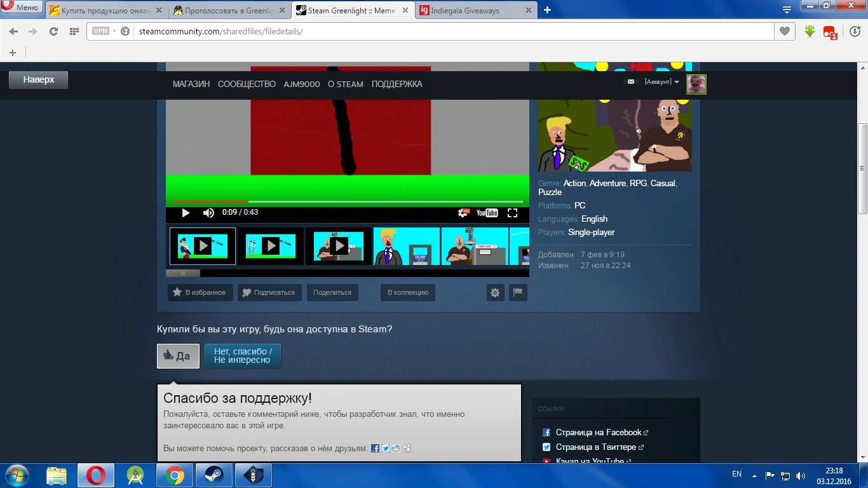Open screenshot of guard at Pawn Shop
Screen dimensions: 868x488
point(475,246)
